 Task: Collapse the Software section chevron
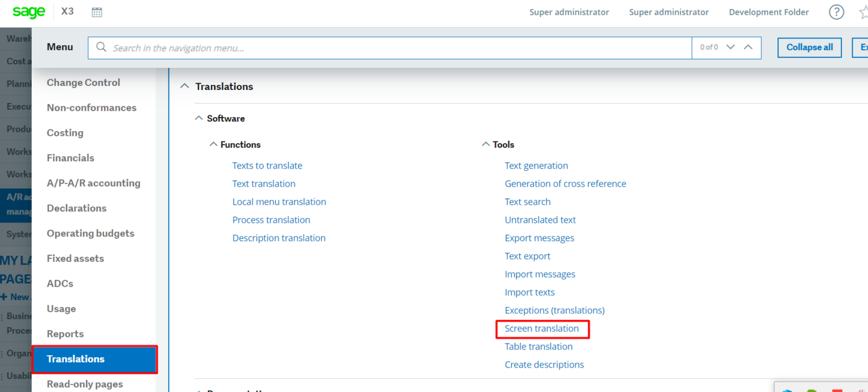(x=198, y=118)
